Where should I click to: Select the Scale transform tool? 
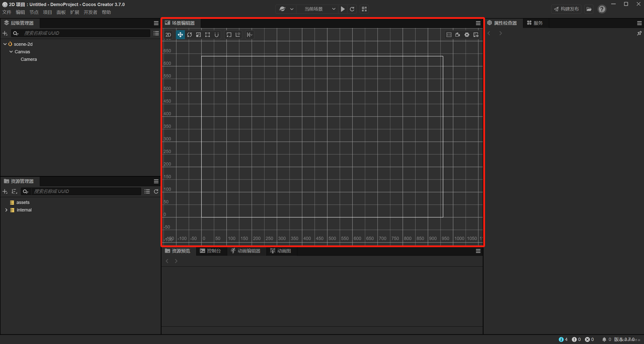click(x=198, y=35)
